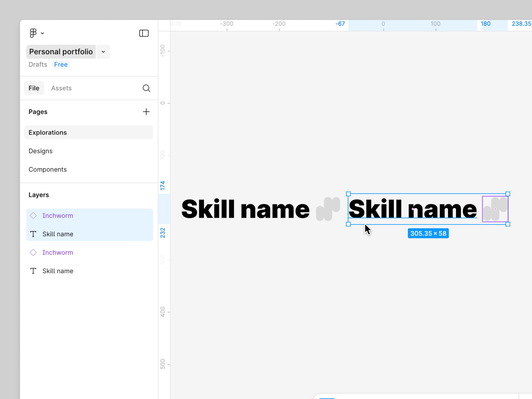The width and height of the screenshot is (532, 399).
Task: Click the Personal portfolio file name
Action: (x=61, y=52)
